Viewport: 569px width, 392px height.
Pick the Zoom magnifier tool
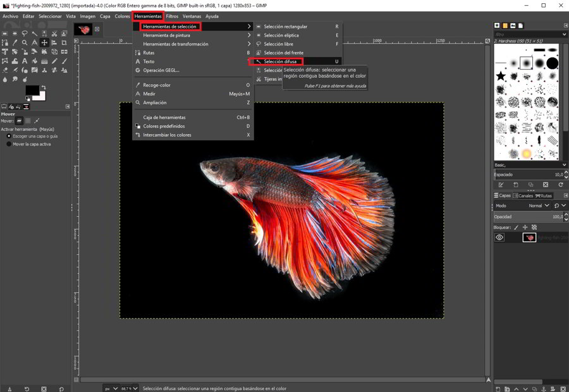(24, 43)
